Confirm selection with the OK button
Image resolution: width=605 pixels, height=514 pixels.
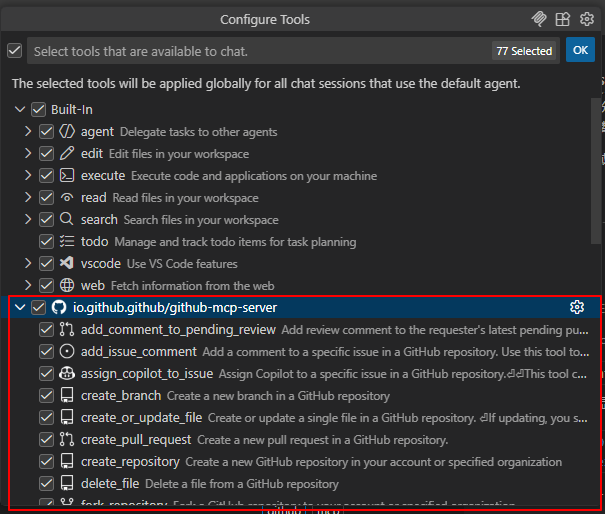(580, 50)
